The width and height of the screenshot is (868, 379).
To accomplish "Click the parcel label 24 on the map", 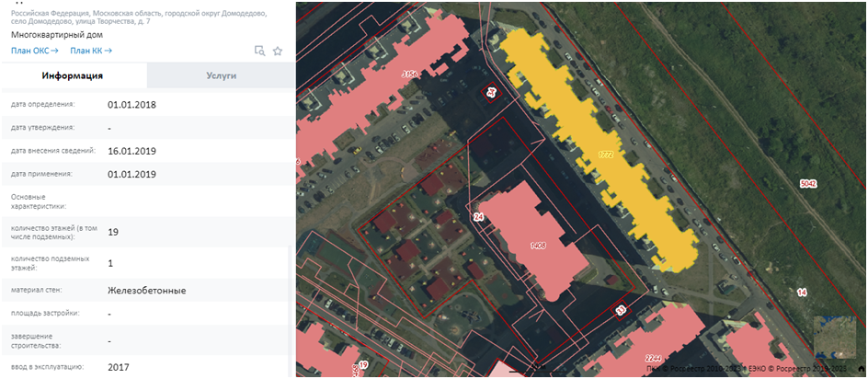I will tap(477, 217).
